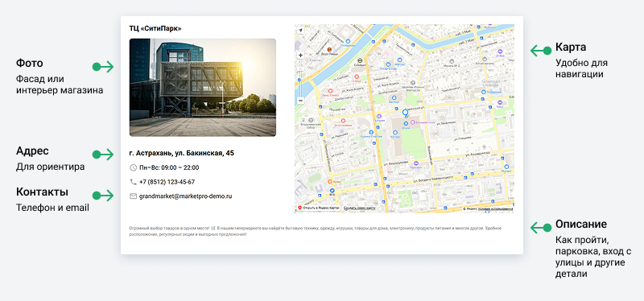Click the red Люкс Смарт marker
Viewport: 644px width, 301px height.
[x=330, y=91]
